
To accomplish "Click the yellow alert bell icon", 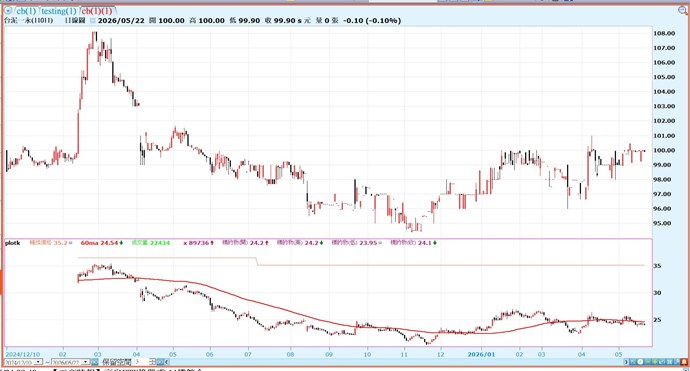I will (x=684, y=362).
